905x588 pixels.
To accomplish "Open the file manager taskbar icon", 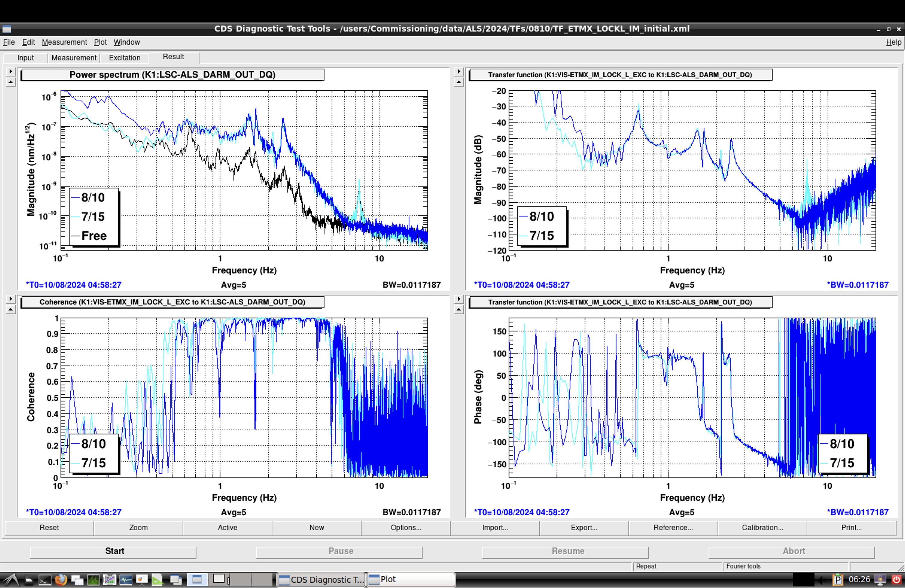I will (x=29, y=580).
